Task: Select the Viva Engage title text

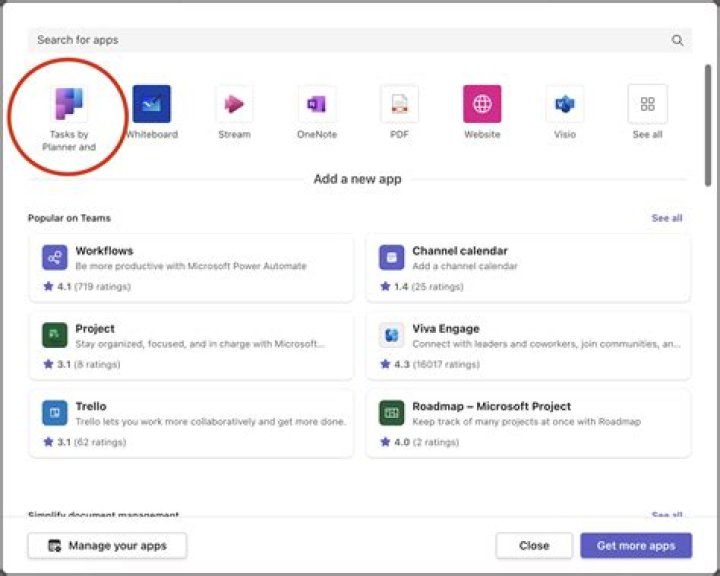Action: [x=446, y=329]
